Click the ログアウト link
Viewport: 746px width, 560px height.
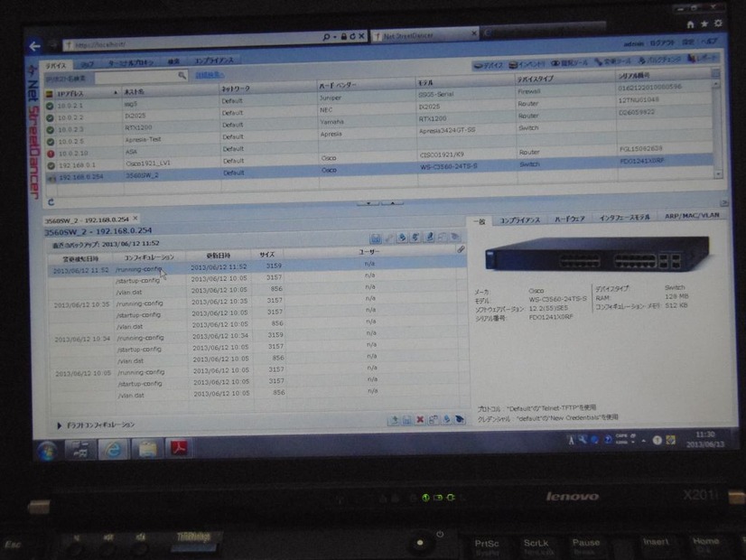[662, 42]
